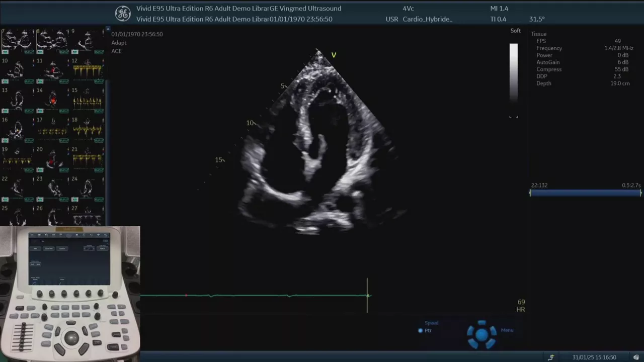This screenshot has width=644, height=362.
Task: Click the Cardio_Hybride_ preset name
Action: click(x=428, y=19)
